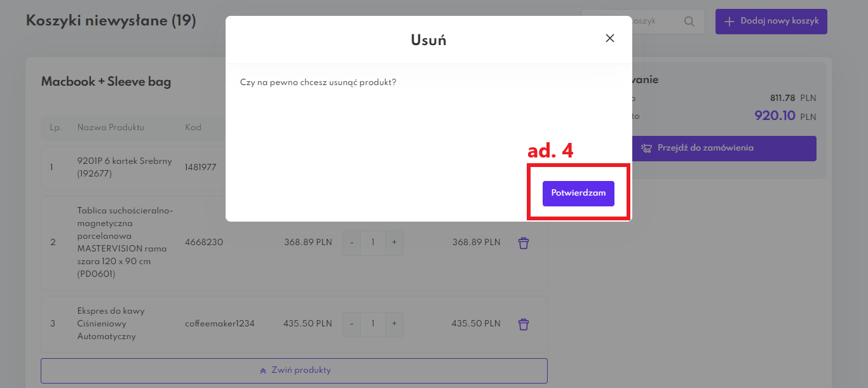
Task: Go to Przejdź do zamówienia
Action: click(x=723, y=148)
